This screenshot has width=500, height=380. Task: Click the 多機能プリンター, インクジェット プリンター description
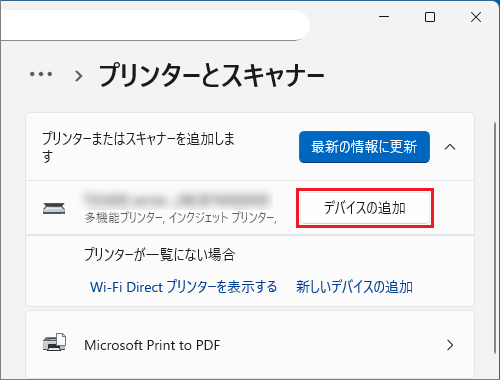(181, 218)
